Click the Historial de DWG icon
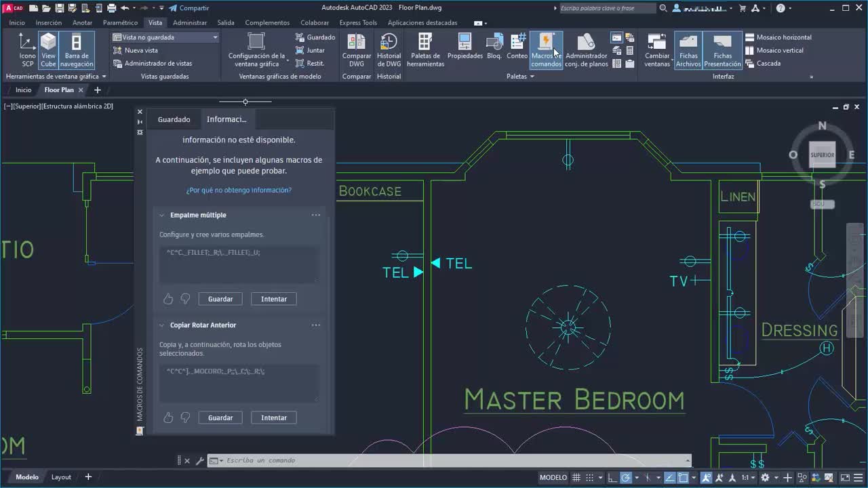 pos(389,50)
